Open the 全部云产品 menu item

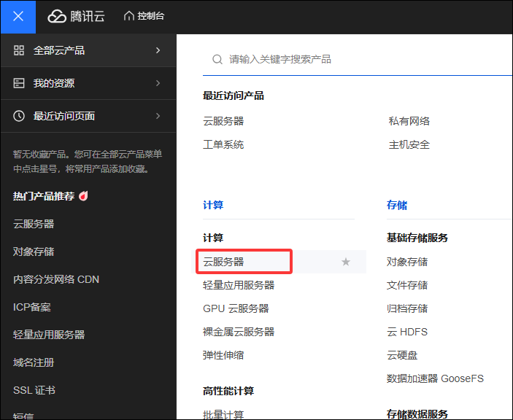tap(88, 50)
